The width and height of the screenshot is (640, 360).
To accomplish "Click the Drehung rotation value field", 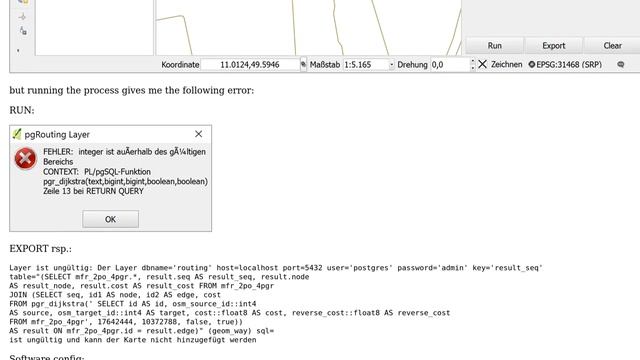I will tap(449, 64).
